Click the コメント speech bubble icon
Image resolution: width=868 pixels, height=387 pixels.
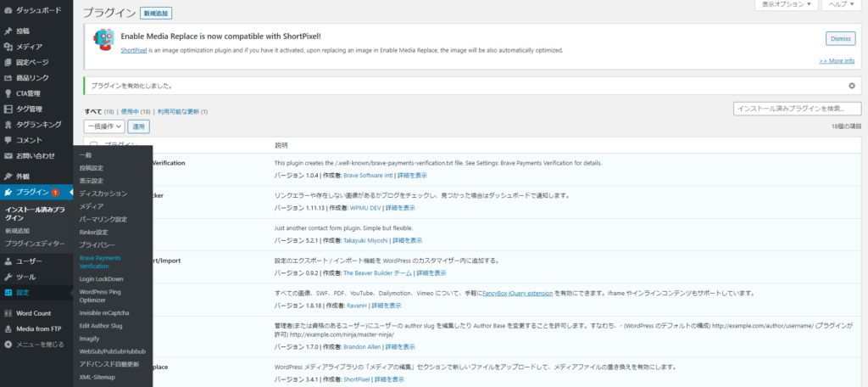pos(8,140)
